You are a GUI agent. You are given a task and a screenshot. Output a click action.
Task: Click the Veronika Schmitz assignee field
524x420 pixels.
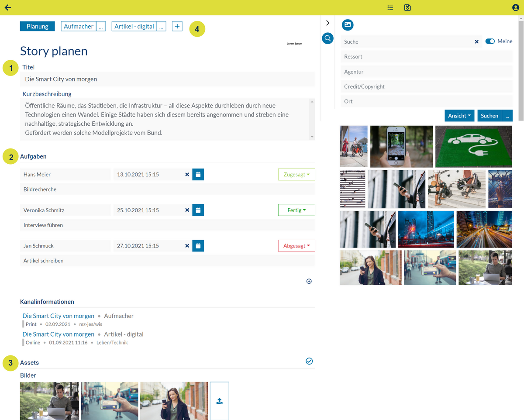(65, 210)
